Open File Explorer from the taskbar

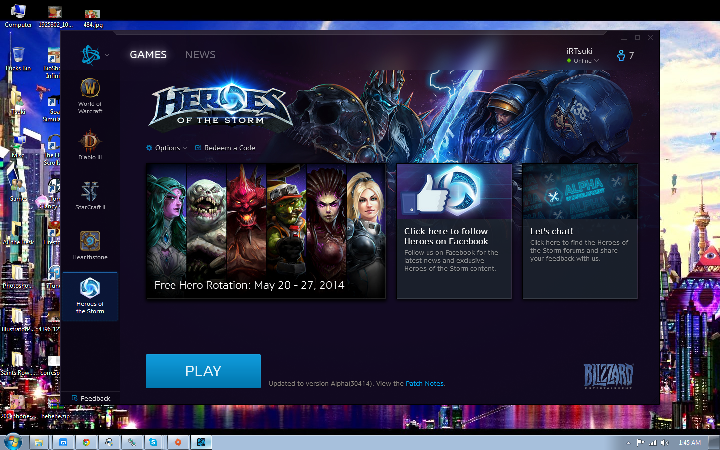pyautogui.click(x=39, y=442)
